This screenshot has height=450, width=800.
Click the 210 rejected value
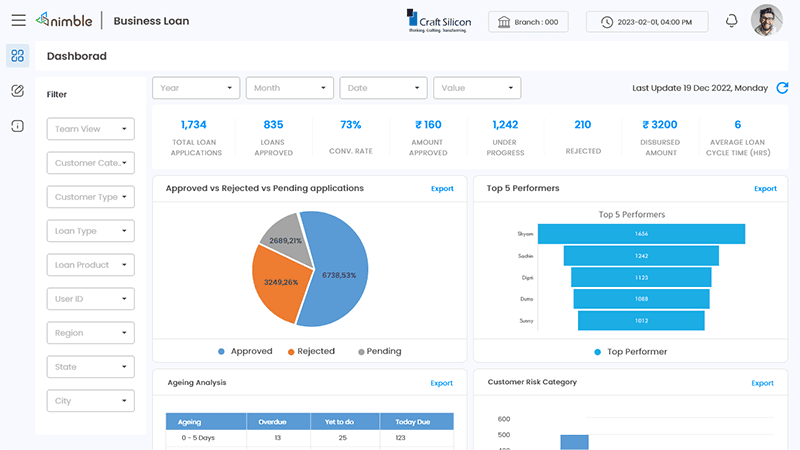click(x=583, y=124)
